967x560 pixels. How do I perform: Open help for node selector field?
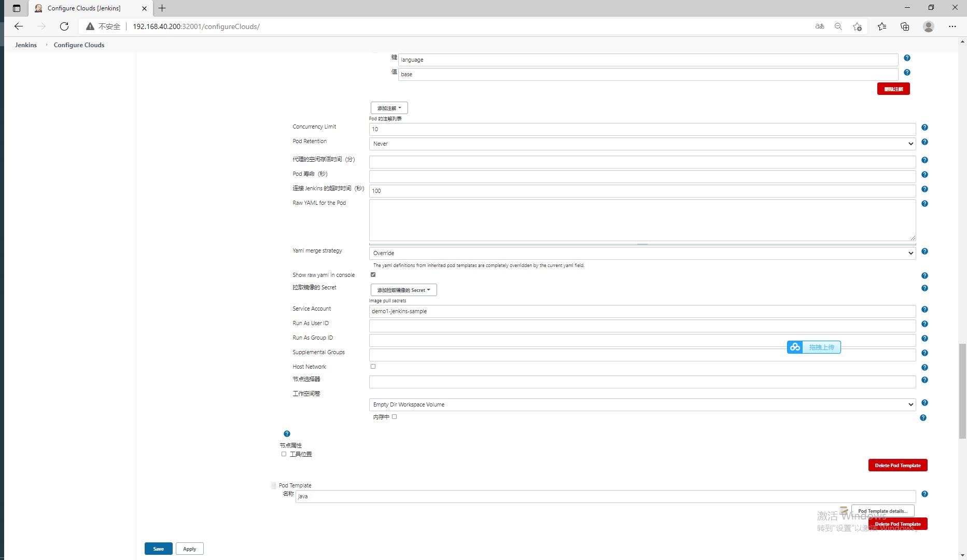pos(924,380)
